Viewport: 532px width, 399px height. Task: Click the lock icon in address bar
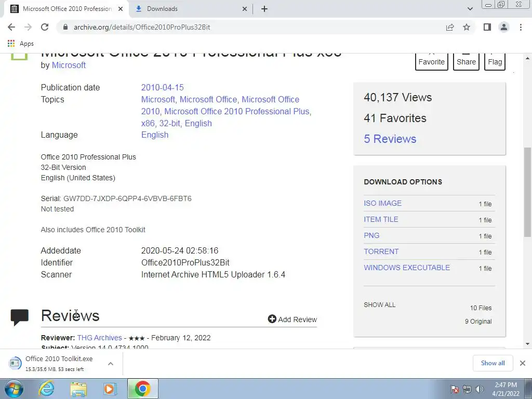click(65, 27)
